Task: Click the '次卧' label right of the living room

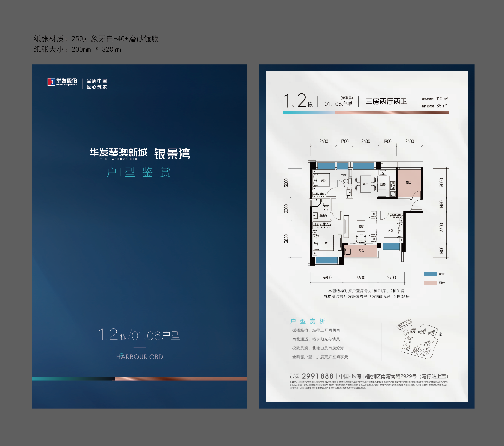Action: [x=390, y=231]
